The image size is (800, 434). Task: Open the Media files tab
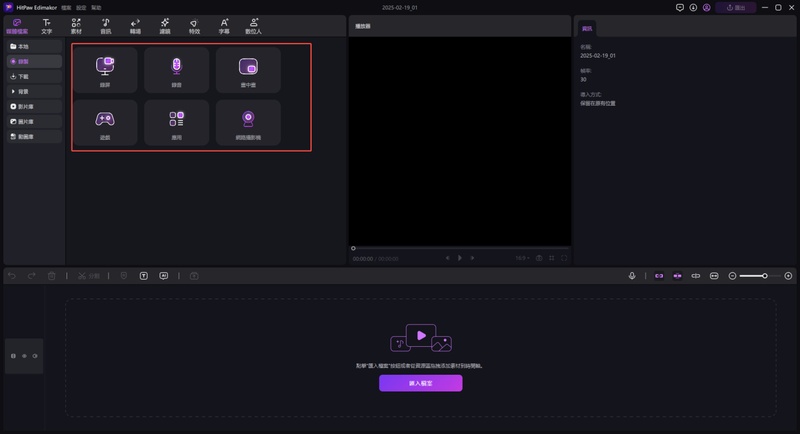17,26
